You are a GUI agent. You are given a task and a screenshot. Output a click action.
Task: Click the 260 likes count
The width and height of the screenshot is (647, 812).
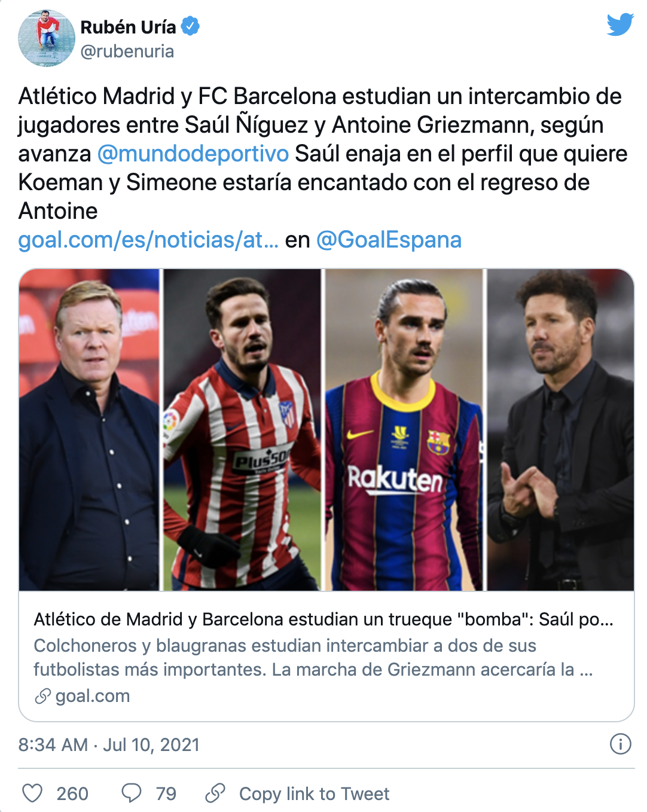click(72, 793)
